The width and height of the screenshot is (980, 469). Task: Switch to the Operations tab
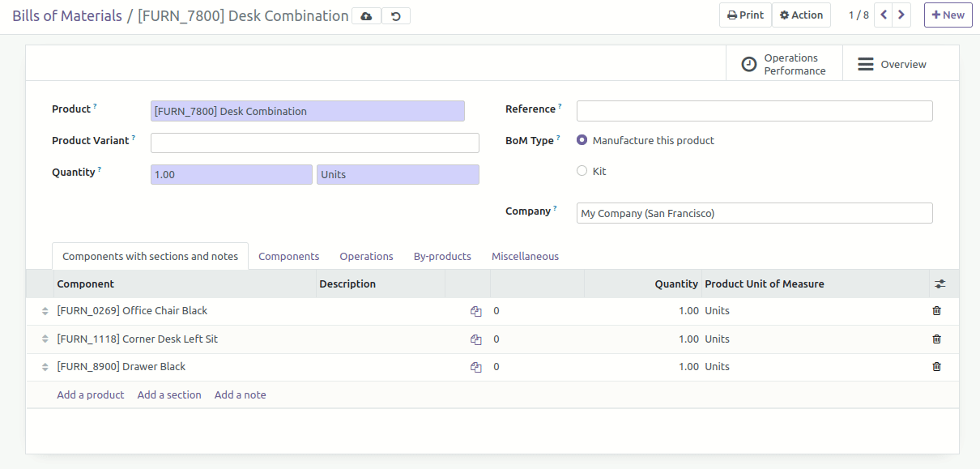click(366, 256)
